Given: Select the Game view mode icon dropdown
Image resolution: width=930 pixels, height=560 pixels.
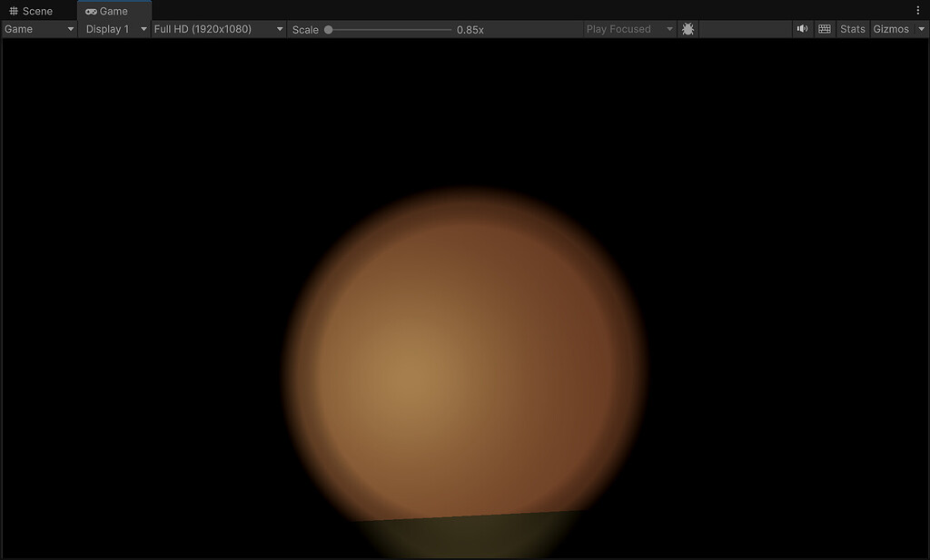Looking at the screenshot, I should 36,28.
